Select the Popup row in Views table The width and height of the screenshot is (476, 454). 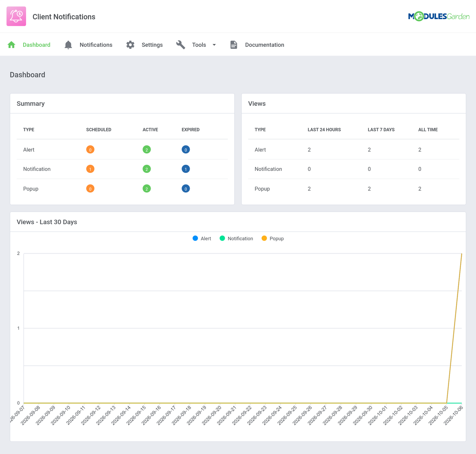(x=354, y=189)
